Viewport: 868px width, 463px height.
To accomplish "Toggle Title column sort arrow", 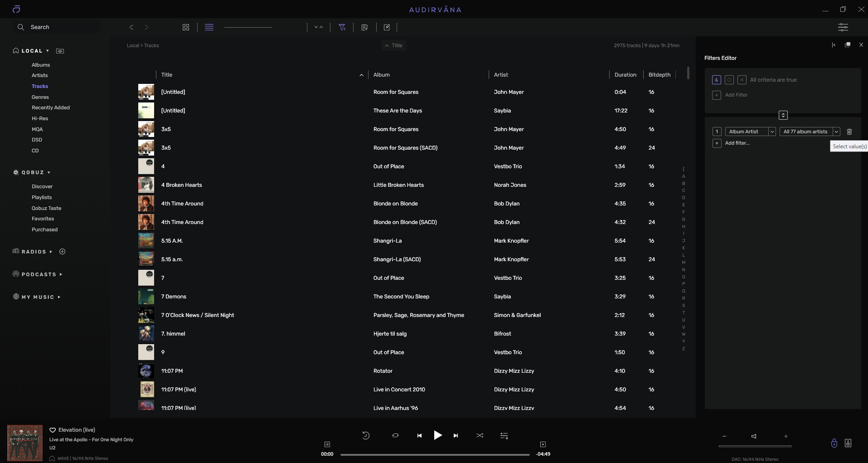I will (x=361, y=75).
